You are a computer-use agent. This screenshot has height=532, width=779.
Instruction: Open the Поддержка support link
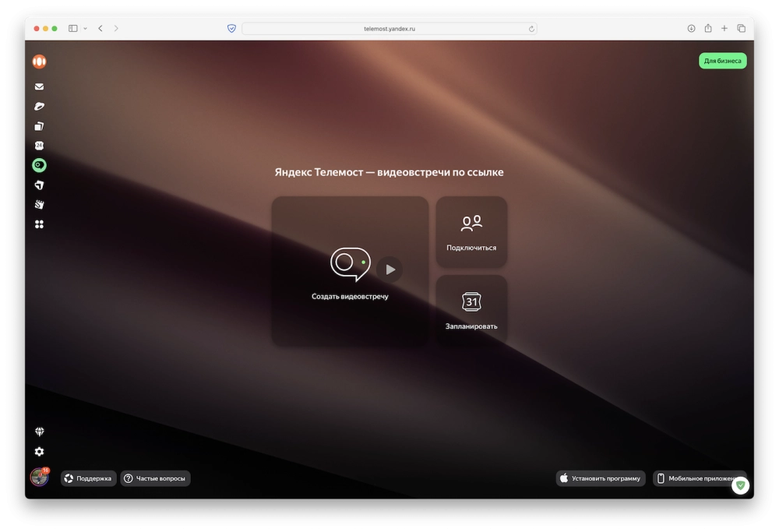[x=89, y=478]
